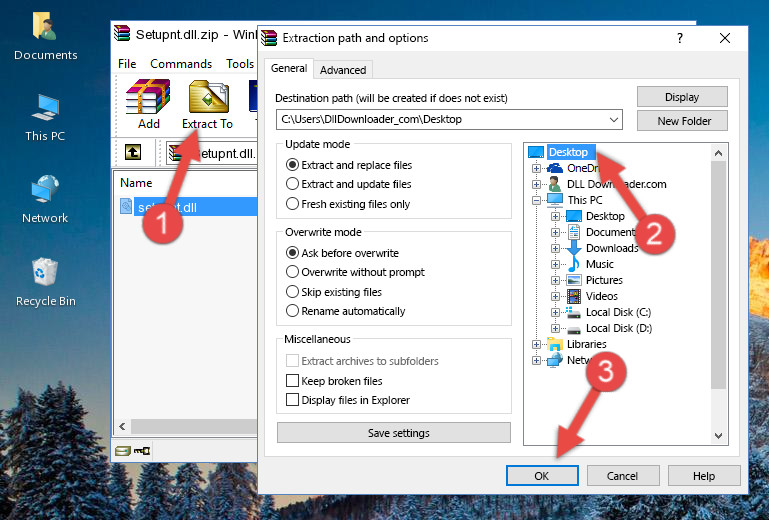Click the Desktop monitor icon at tree root
The image size is (769, 520).
[536, 152]
